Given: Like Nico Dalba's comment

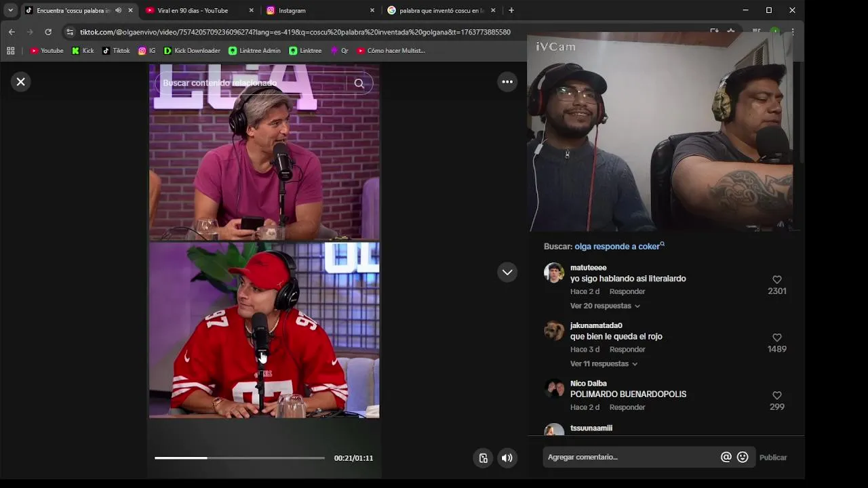Looking at the screenshot, I should pyautogui.click(x=777, y=395).
